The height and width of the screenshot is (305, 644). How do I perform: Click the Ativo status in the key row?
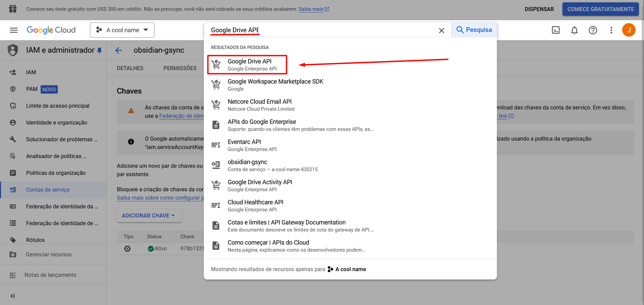click(157, 249)
